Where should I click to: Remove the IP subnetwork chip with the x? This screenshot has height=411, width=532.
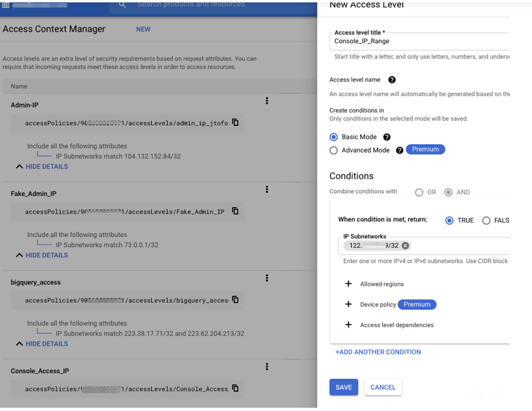pyautogui.click(x=405, y=245)
